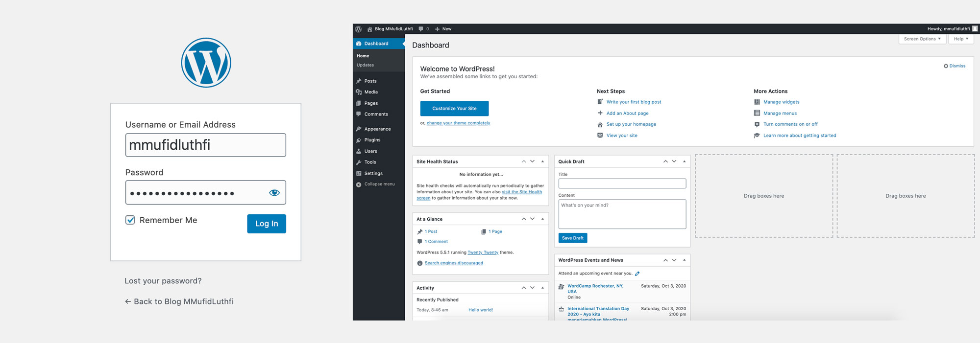
Task: Open comments bubble icon in admin bar
Action: [x=421, y=29]
